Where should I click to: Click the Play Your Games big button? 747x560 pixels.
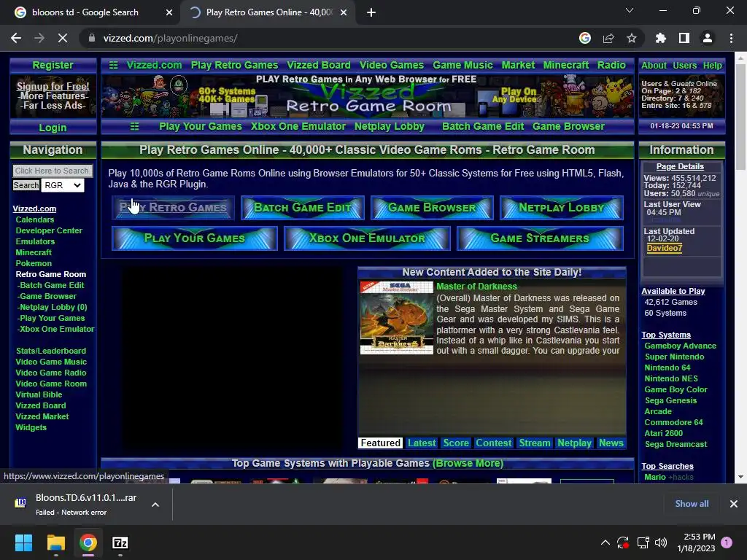194,238
